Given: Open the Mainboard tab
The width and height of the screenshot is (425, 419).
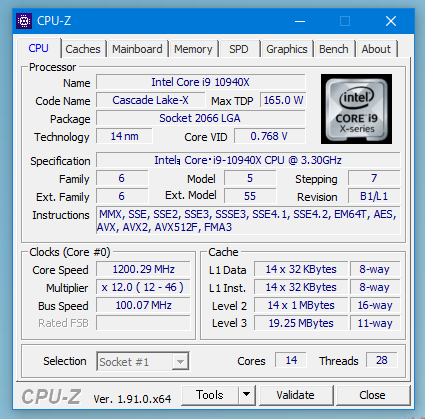Looking at the screenshot, I should [137, 49].
